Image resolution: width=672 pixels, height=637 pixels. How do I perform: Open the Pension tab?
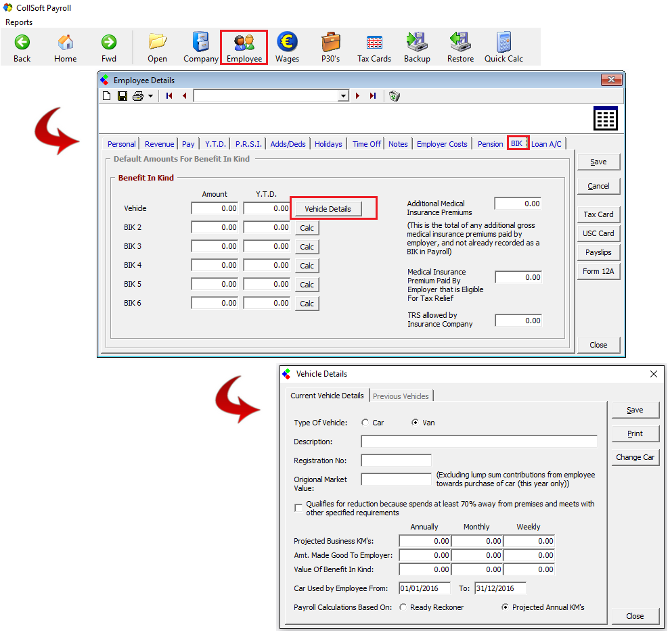pyautogui.click(x=490, y=144)
